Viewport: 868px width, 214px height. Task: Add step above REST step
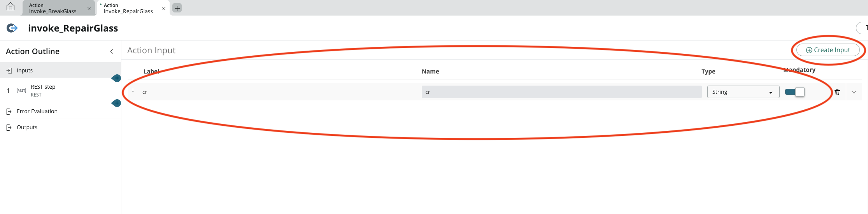coord(116,78)
